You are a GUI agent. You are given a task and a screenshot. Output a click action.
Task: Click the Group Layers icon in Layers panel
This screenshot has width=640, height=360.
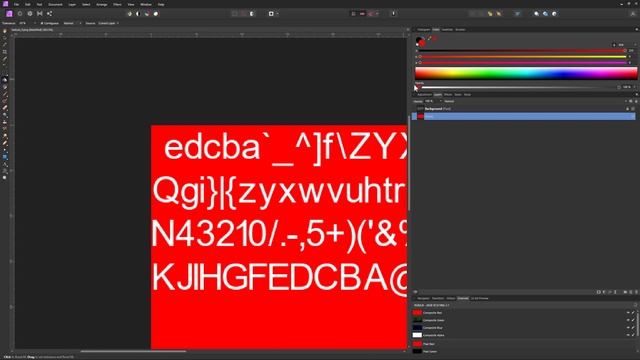[625, 292]
